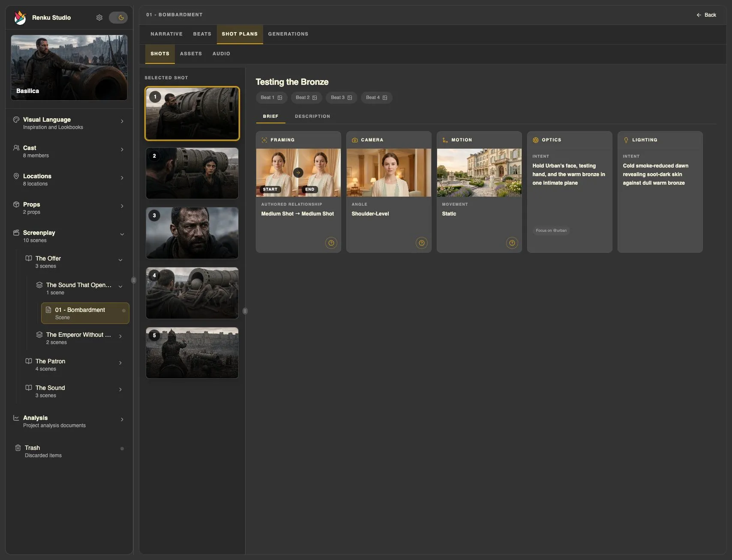Expand The Patron act
Image resolution: width=732 pixels, height=560 pixels.
click(x=120, y=363)
